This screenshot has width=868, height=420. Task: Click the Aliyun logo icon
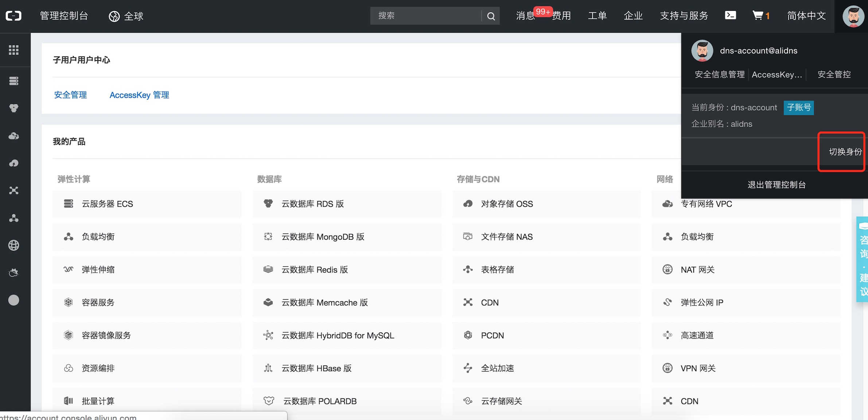(x=14, y=16)
